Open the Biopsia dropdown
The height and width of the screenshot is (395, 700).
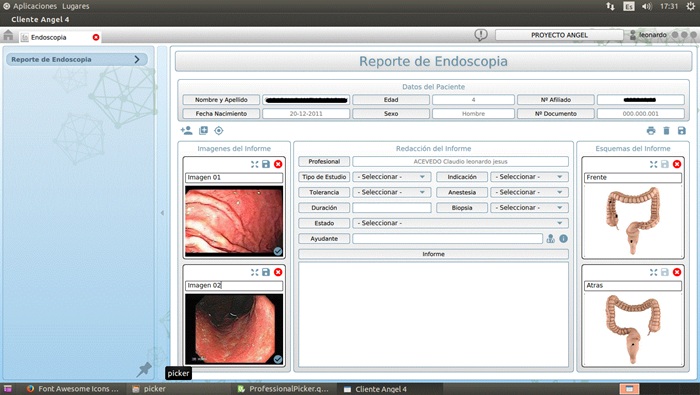(x=529, y=208)
